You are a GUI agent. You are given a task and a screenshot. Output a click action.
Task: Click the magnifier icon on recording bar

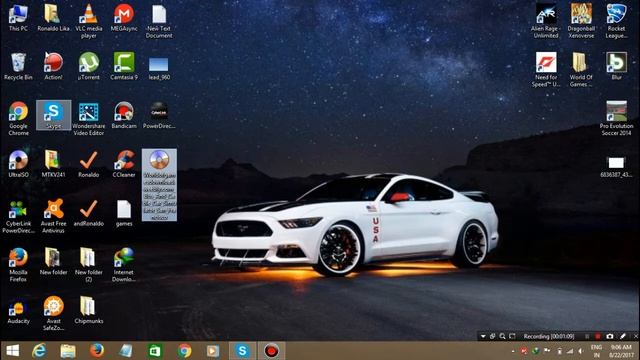click(502, 336)
